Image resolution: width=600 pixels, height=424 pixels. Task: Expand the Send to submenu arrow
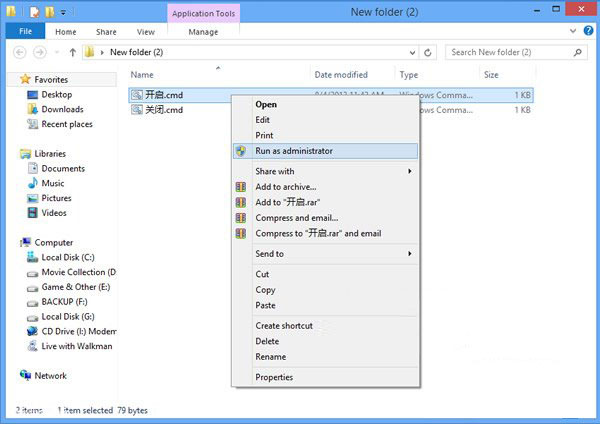pos(409,254)
